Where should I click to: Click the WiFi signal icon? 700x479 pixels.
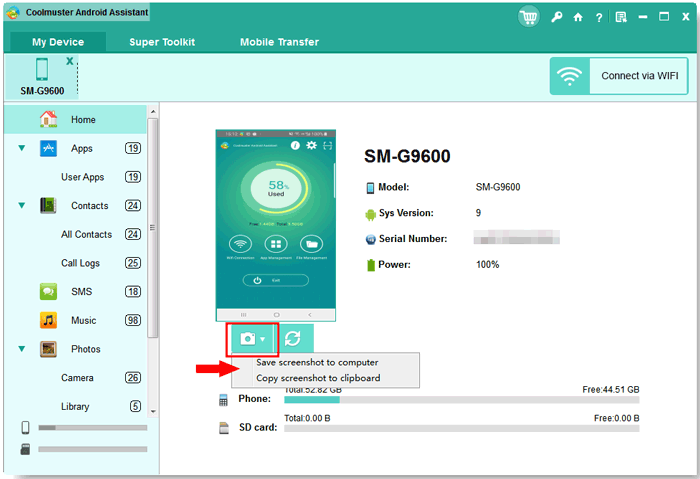(x=570, y=76)
